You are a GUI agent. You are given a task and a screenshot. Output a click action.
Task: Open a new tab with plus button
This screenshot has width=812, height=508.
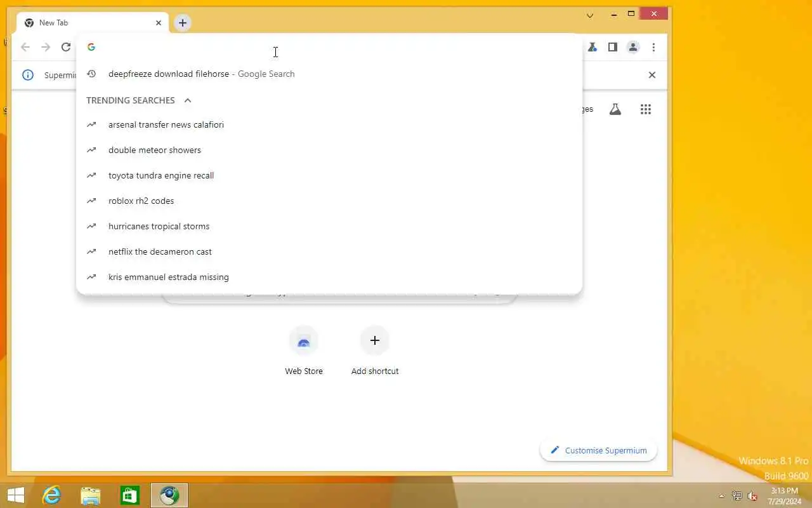(x=182, y=23)
